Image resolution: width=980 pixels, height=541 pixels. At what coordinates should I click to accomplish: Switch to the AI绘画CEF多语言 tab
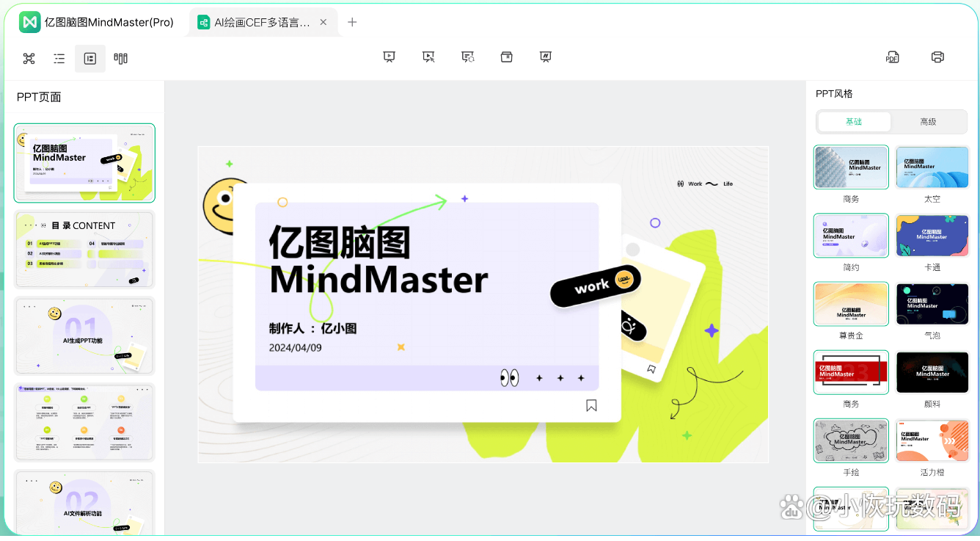click(x=257, y=22)
